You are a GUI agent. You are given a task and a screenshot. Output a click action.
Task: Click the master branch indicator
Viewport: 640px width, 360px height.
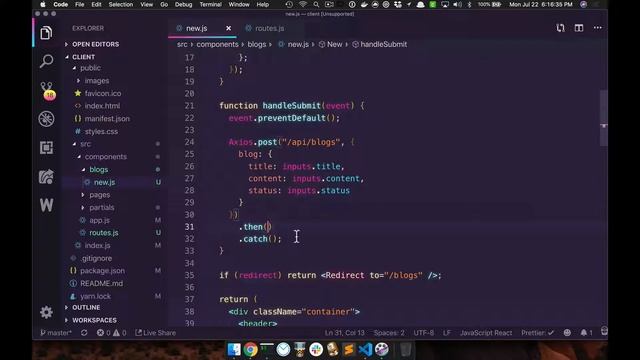point(56,333)
